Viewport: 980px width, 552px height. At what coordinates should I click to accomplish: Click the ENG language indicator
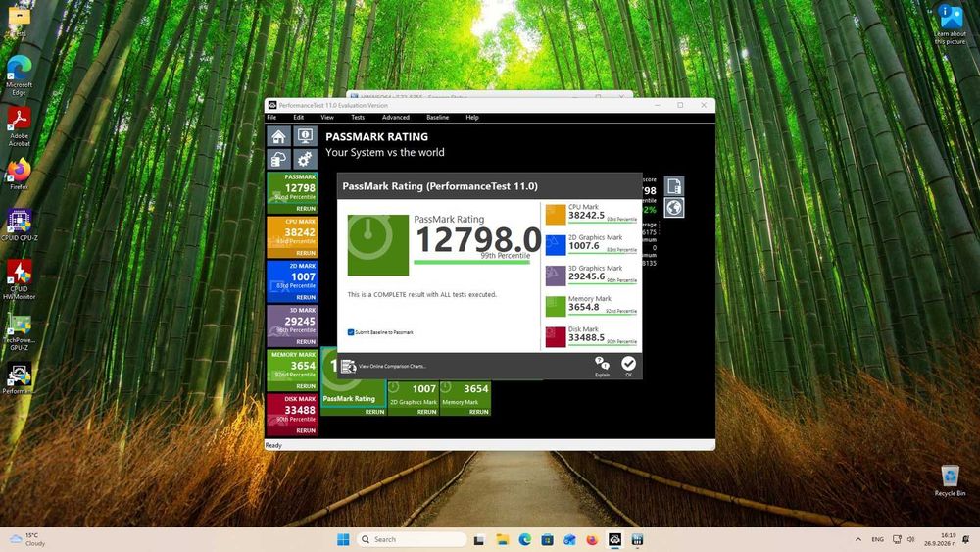tap(877, 539)
